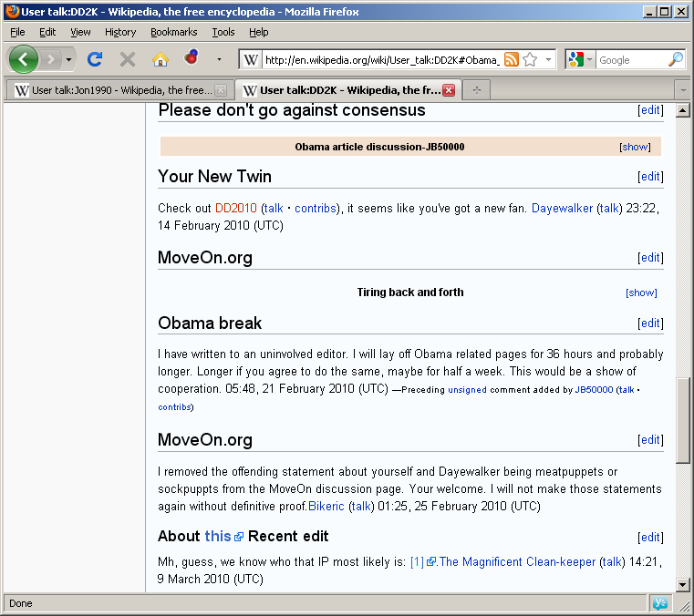Click the vertical scrollbar thumb

click(682, 421)
